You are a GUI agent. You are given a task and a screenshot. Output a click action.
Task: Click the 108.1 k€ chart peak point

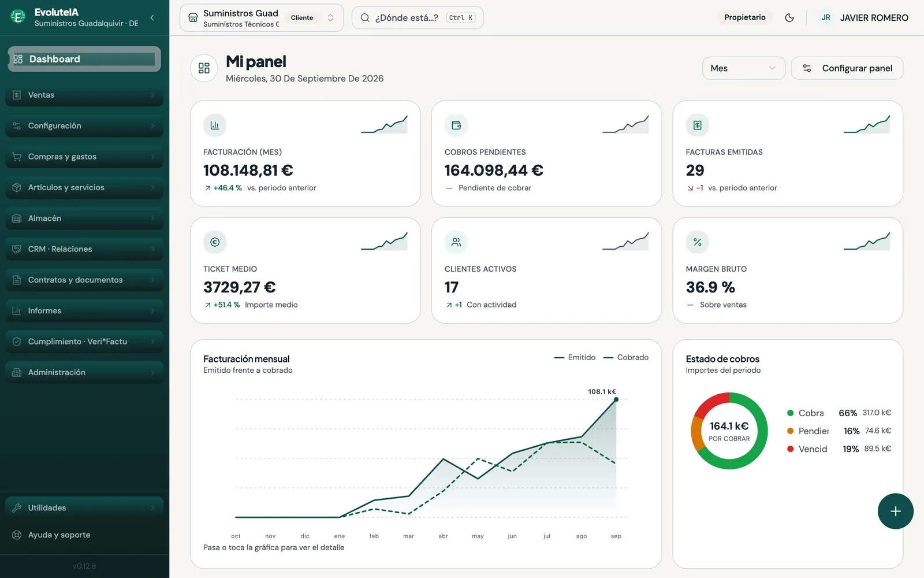[616, 399]
